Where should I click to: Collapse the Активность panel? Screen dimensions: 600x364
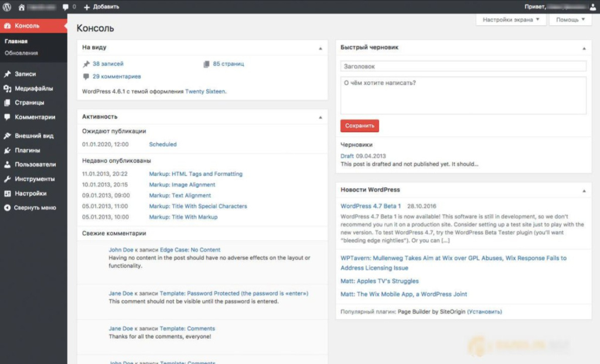tap(321, 118)
